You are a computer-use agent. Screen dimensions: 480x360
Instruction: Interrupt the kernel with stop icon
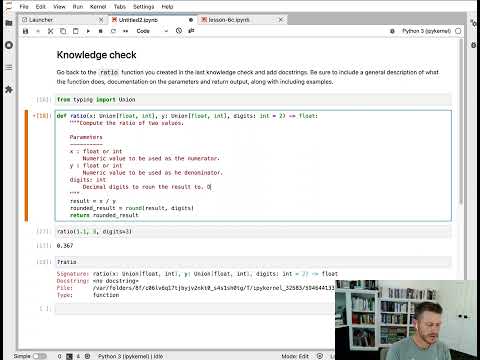(x=101, y=31)
